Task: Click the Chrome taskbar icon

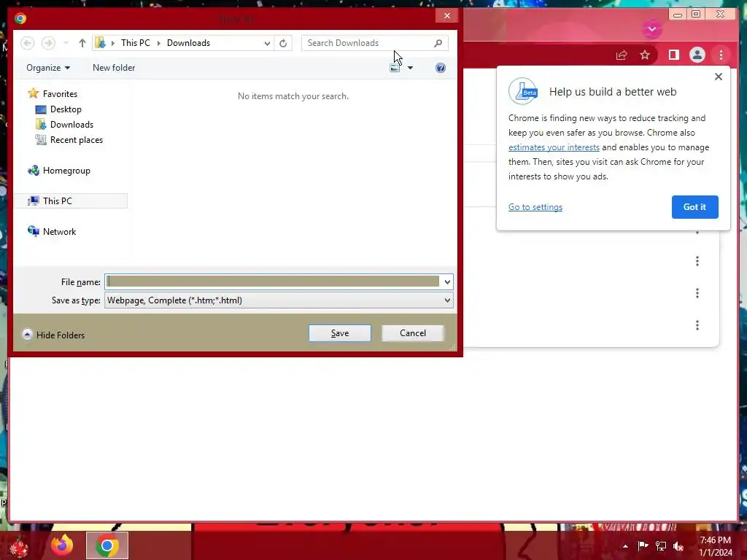Action: [107, 545]
